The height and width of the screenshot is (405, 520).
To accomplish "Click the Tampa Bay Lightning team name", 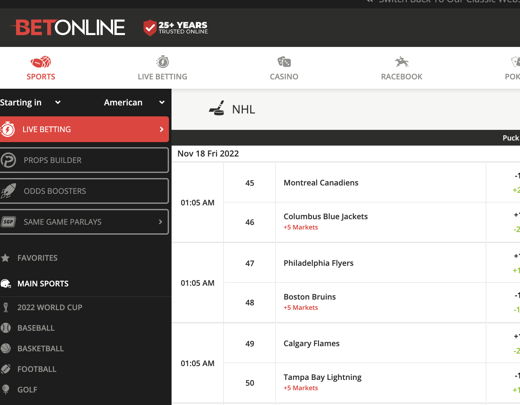I will [322, 377].
